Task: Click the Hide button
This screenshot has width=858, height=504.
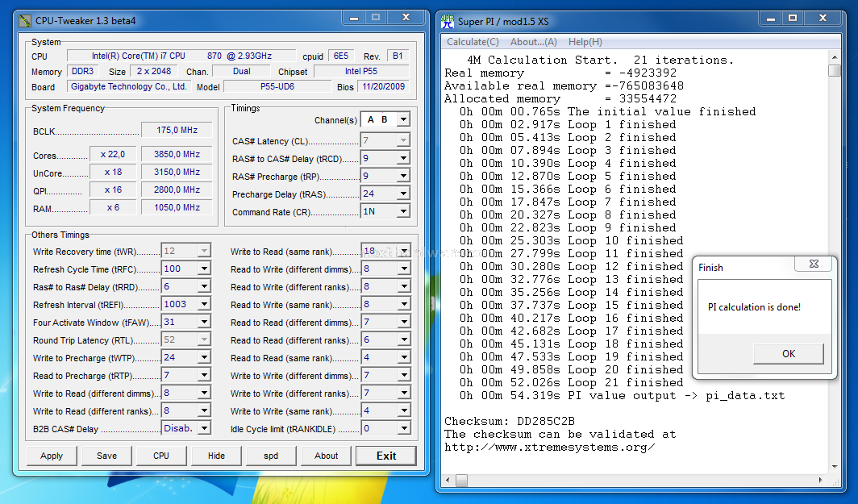Action: 216,456
